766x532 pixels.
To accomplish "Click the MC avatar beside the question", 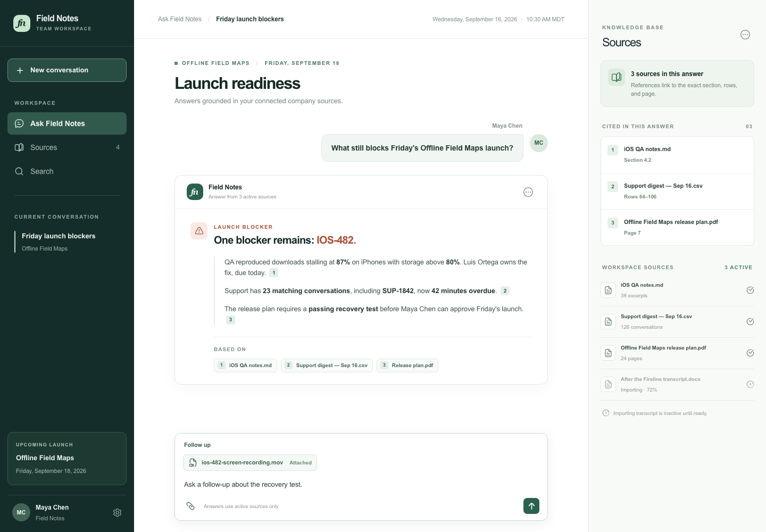I will (x=539, y=143).
